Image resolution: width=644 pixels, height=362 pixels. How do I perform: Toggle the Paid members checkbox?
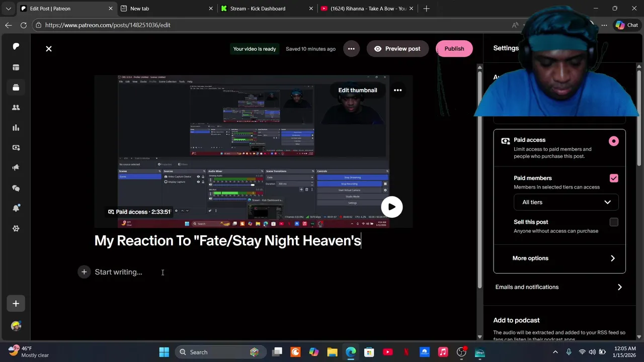[x=614, y=178]
